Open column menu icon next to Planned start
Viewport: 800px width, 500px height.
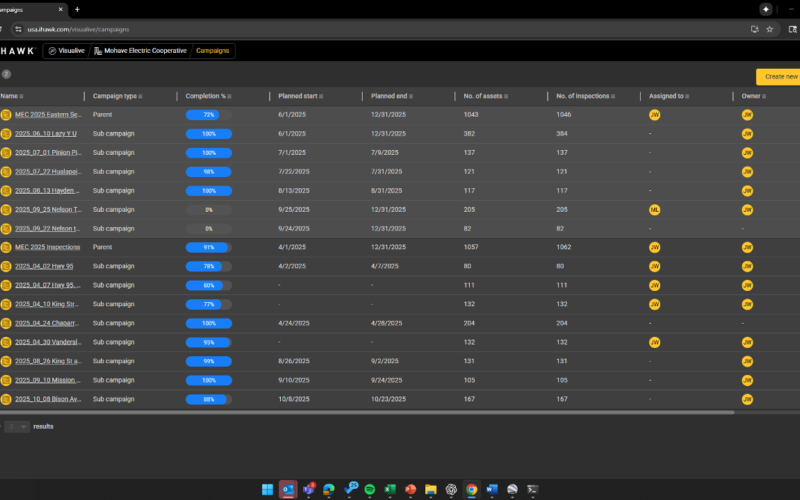tap(323, 96)
